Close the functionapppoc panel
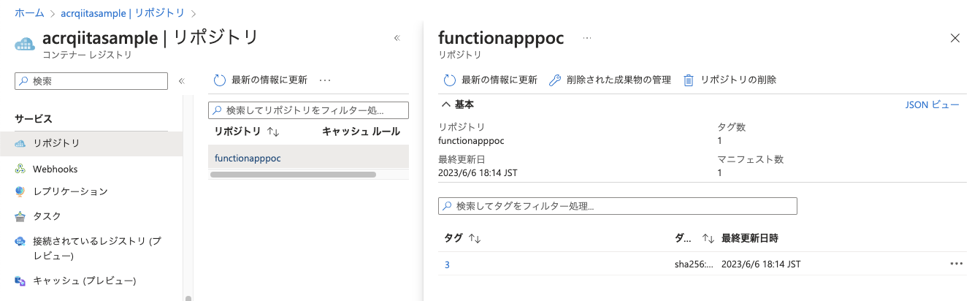 (954, 38)
